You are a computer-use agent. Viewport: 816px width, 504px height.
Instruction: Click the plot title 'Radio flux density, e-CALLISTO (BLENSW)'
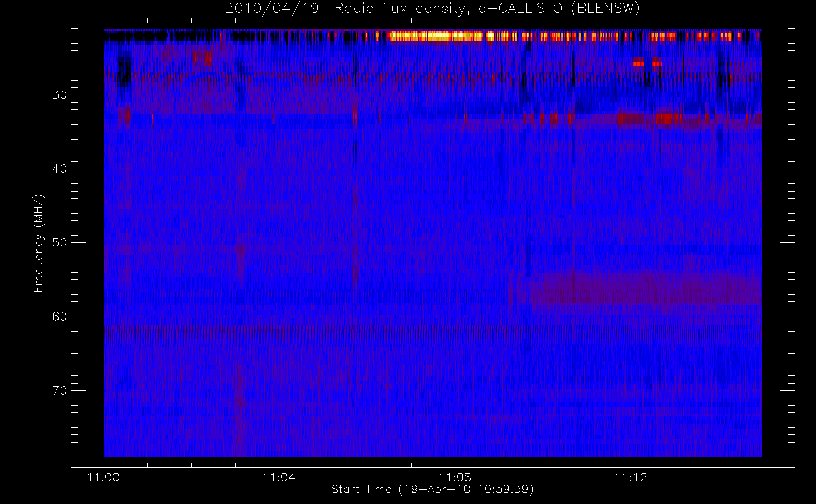pos(487,9)
